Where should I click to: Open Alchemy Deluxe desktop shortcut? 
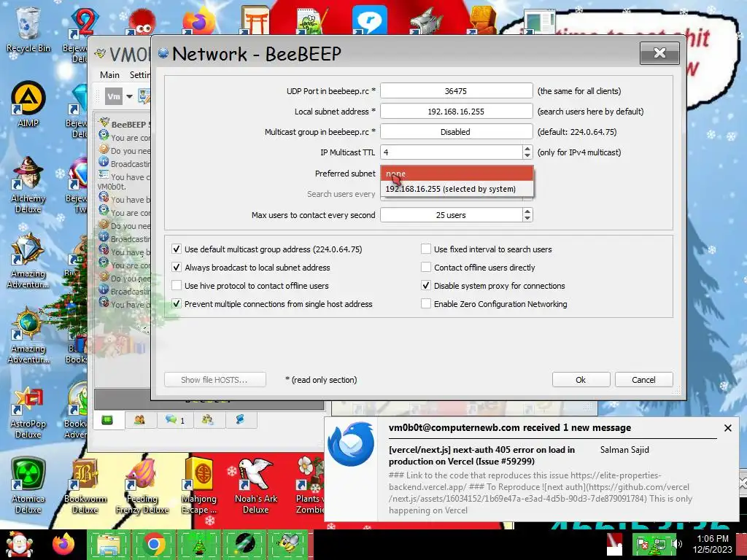click(x=28, y=184)
